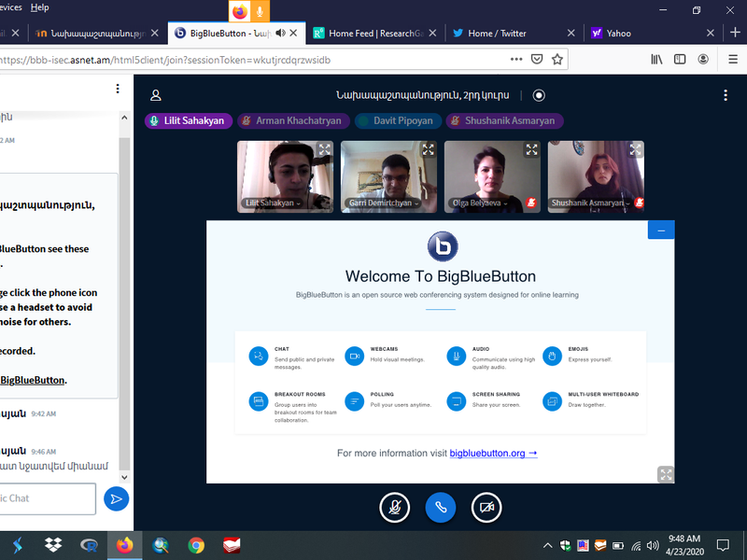The image size is (747, 560).
Task: Focus the public chat input field
Action: pyautogui.click(x=47, y=498)
